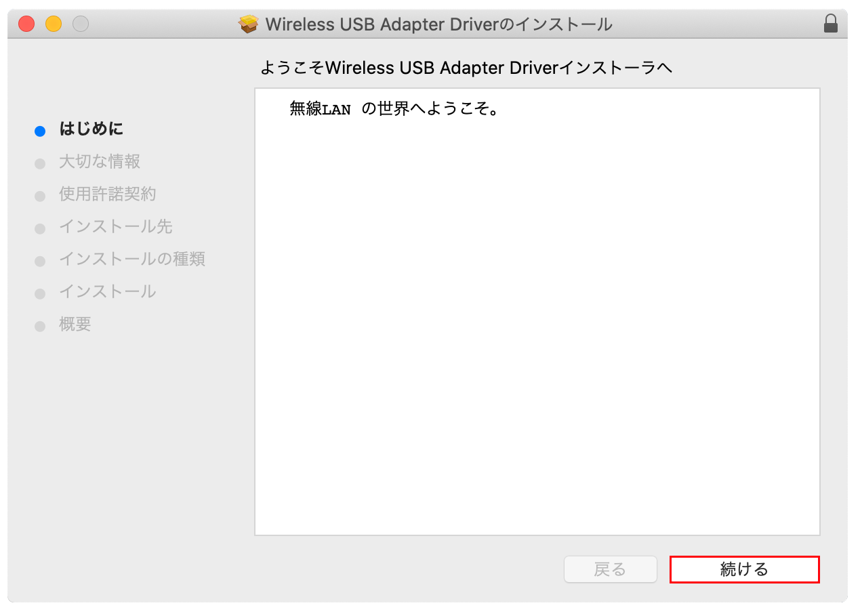860x616 pixels.
Task: Select the インストール step in sidebar
Action: click(x=108, y=291)
